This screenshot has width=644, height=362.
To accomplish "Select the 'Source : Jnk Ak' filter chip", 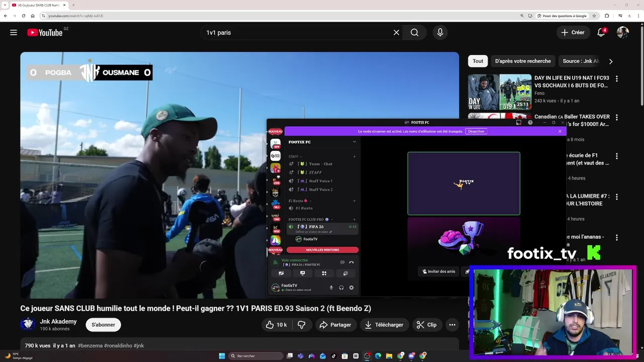I will coord(581,61).
